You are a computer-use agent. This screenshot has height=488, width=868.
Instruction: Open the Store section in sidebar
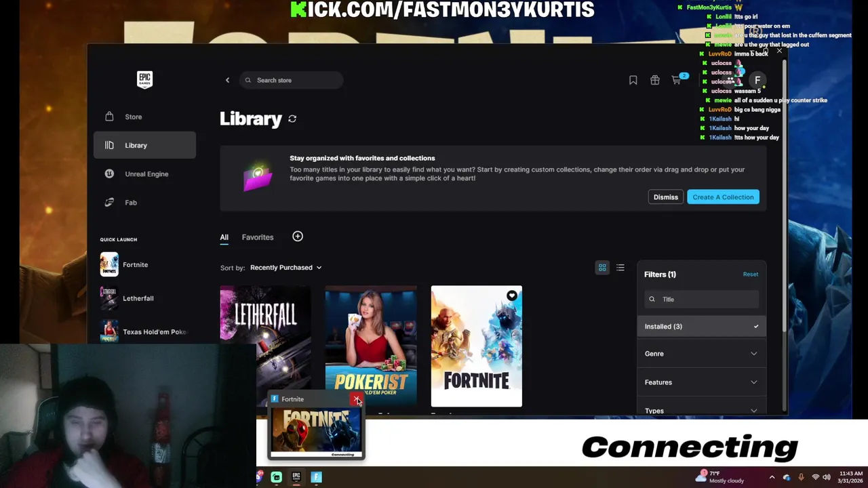coord(144,117)
